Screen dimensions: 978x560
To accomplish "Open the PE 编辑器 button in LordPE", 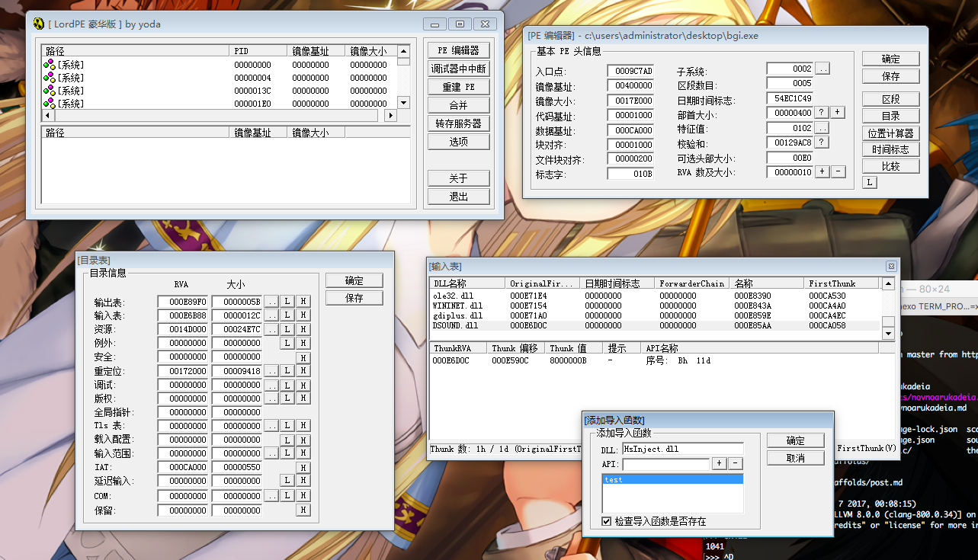I will pos(458,50).
